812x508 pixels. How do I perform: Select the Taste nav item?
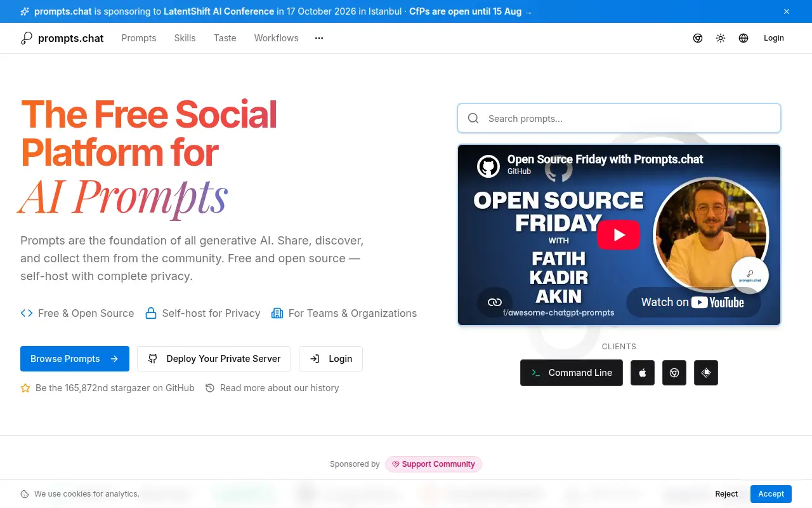225,38
